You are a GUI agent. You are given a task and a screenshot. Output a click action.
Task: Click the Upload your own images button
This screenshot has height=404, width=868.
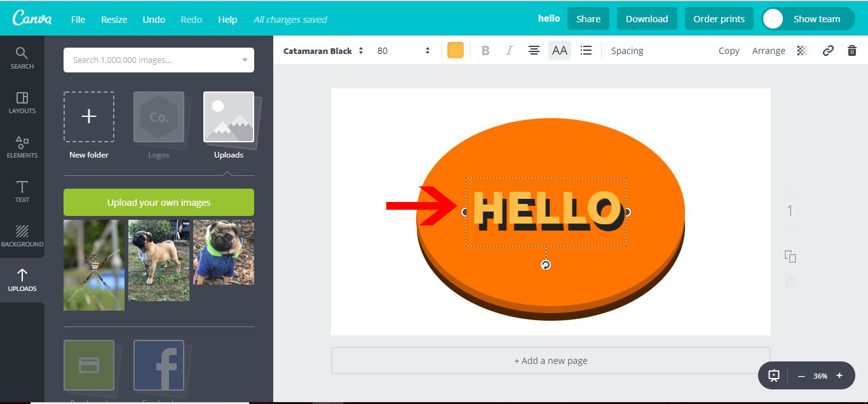click(158, 202)
